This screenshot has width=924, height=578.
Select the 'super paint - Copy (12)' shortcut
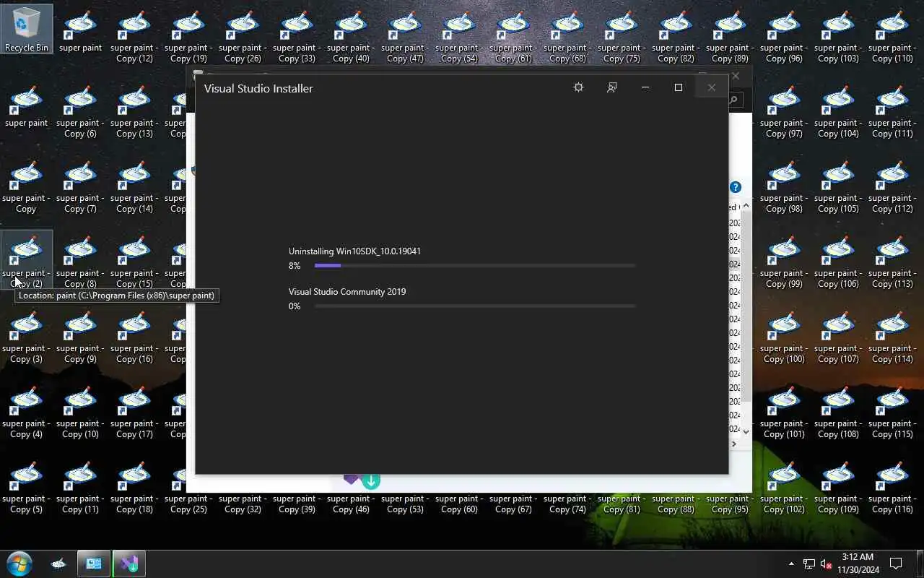pyautogui.click(x=134, y=36)
